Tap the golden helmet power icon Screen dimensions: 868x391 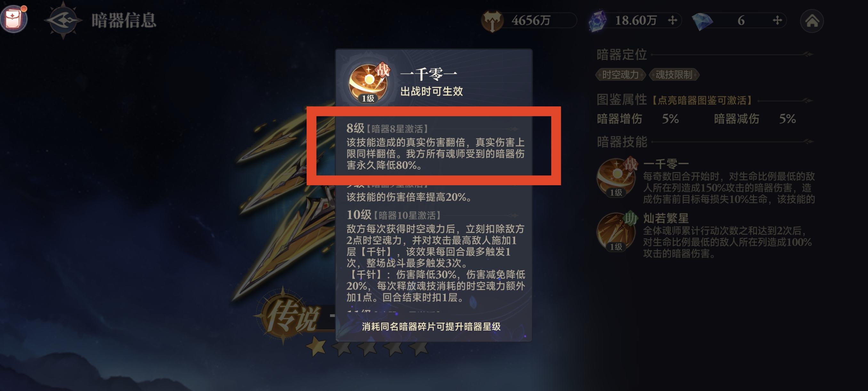(x=492, y=21)
